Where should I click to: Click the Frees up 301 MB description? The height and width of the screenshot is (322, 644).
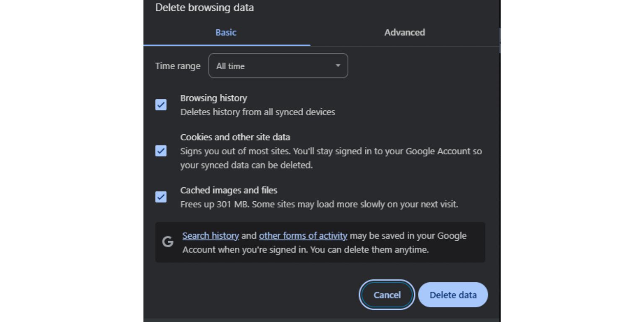[x=319, y=205]
